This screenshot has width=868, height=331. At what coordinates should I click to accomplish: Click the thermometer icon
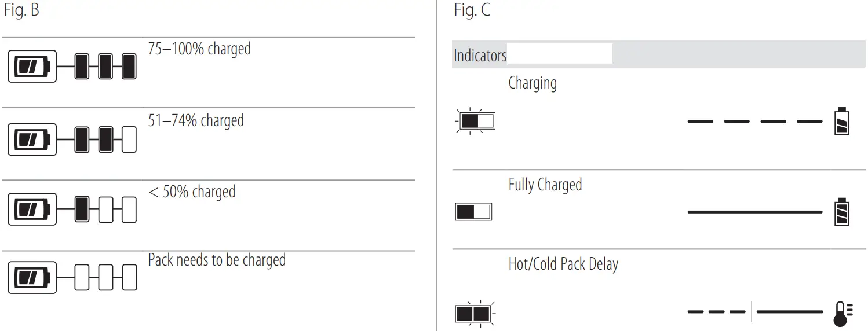click(841, 313)
